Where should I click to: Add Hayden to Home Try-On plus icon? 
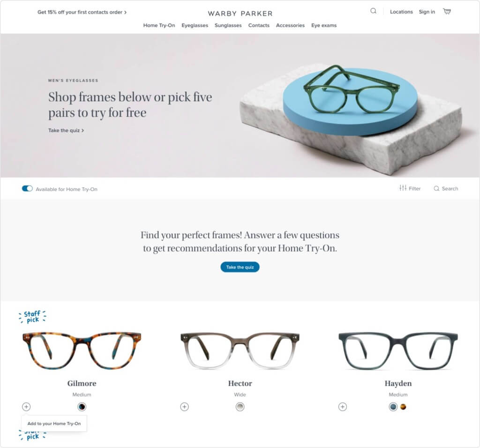pyautogui.click(x=343, y=407)
